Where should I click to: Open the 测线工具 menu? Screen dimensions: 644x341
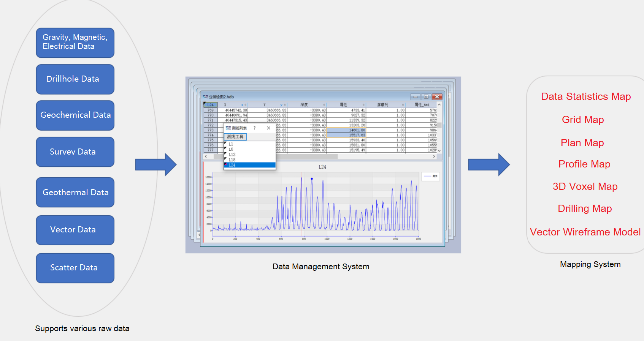pos(235,137)
